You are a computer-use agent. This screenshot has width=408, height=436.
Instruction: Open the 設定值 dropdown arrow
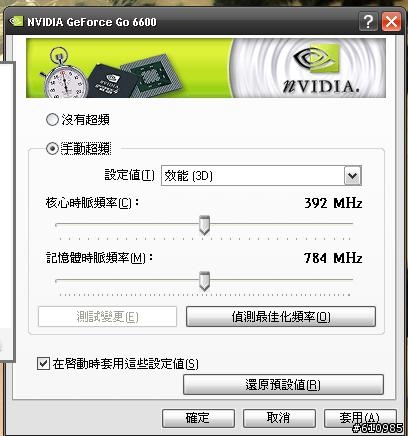[x=352, y=176]
